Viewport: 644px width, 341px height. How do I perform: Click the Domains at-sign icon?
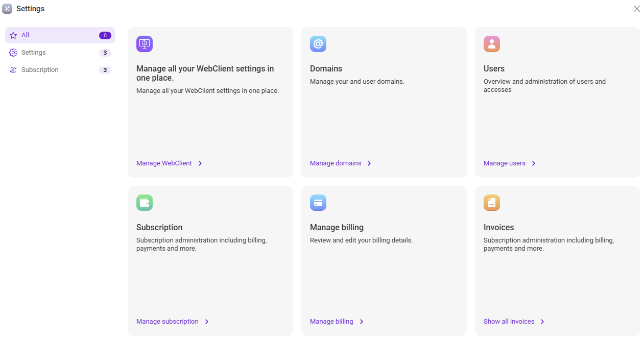point(318,44)
